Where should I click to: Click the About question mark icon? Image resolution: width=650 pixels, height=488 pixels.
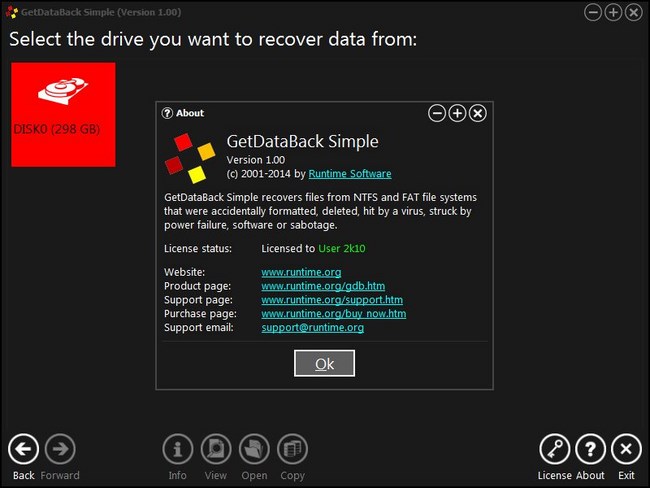[590, 449]
